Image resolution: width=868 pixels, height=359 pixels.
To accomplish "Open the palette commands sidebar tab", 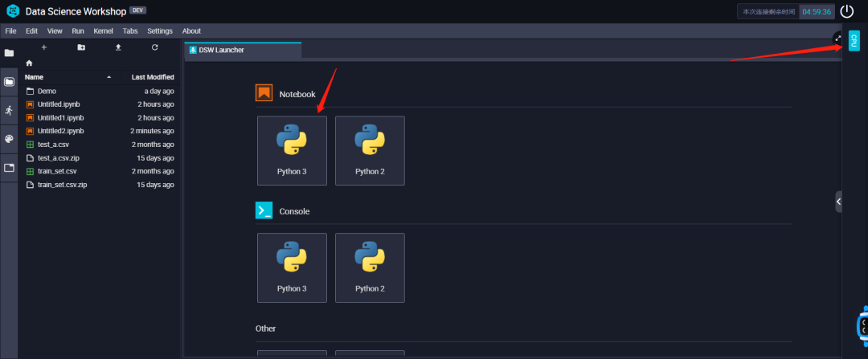I will 9,139.
